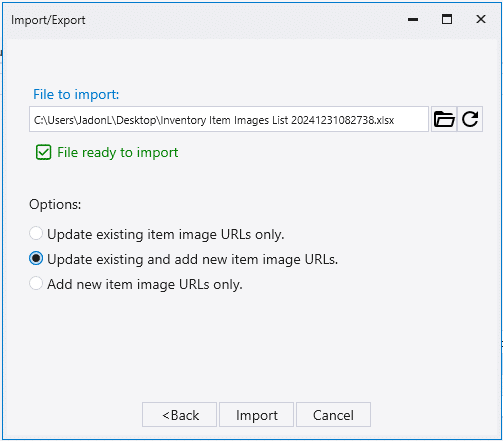The height and width of the screenshot is (441, 503).
Task: Click the 'File ready to import' status text
Action: (118, 153)
